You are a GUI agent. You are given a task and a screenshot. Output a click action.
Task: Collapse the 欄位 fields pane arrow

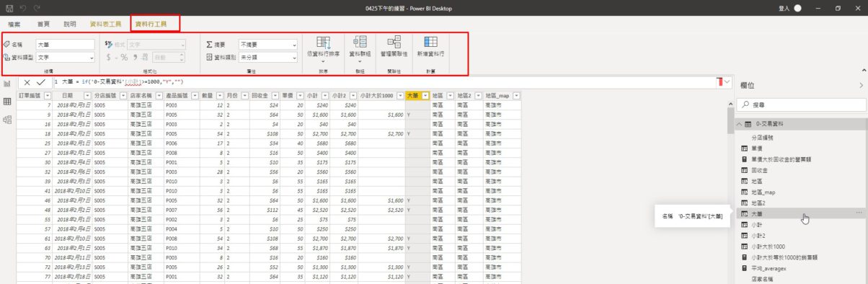(x=861, y=85)
